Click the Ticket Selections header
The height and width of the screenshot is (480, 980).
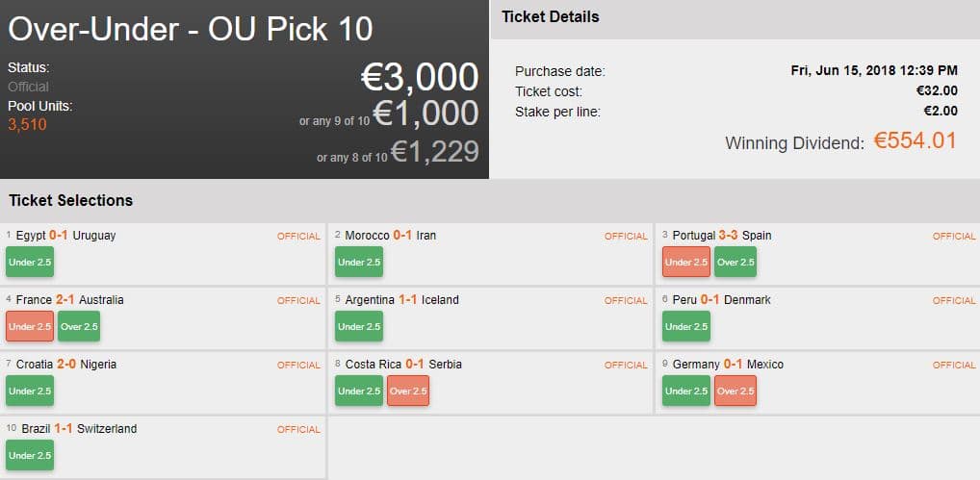tap(71, 200)
